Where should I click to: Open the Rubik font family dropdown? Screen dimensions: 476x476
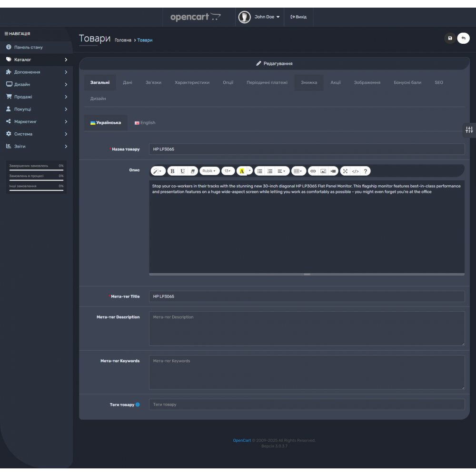point(209,171)
